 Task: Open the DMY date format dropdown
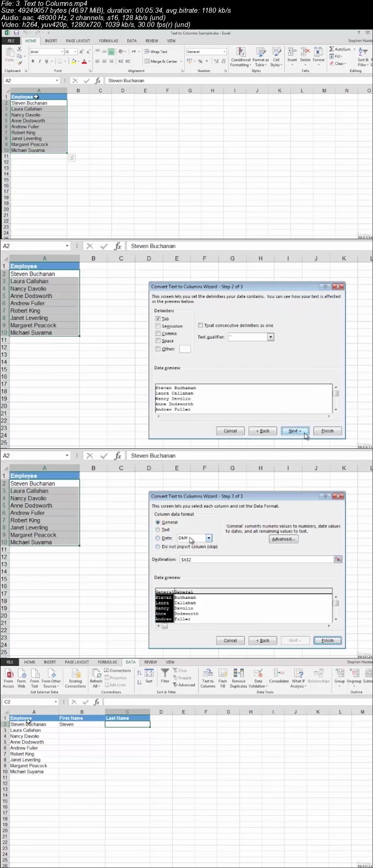pyautogui.click(x=209, y=538)
